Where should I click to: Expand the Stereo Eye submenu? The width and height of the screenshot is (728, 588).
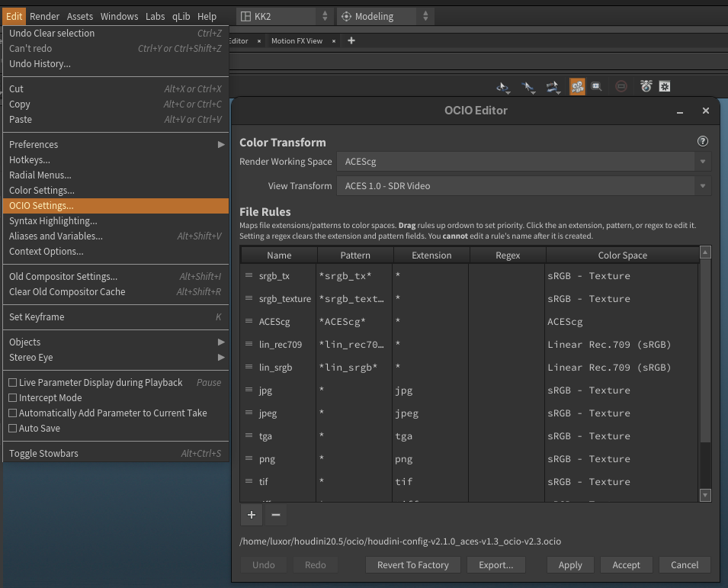pyautogui.click(x=116, y=358)
